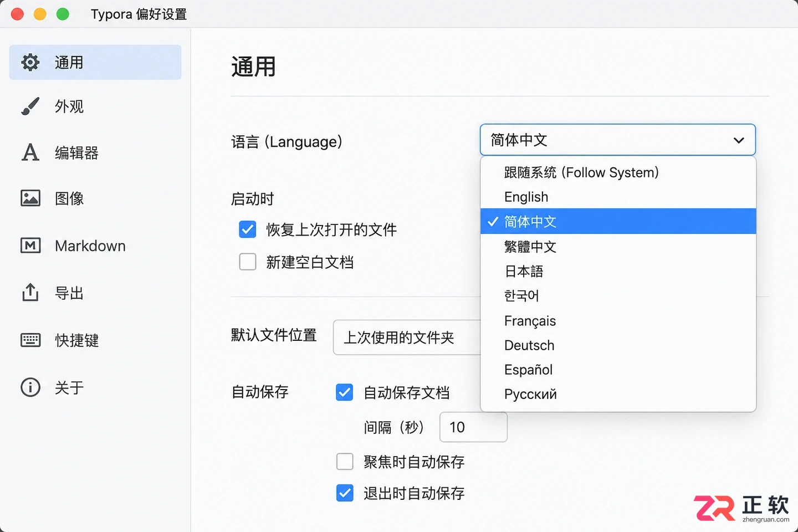Viewport: 798px width, 532px height.
Task: Show the 关于 tab
Action: click(95, 387)
